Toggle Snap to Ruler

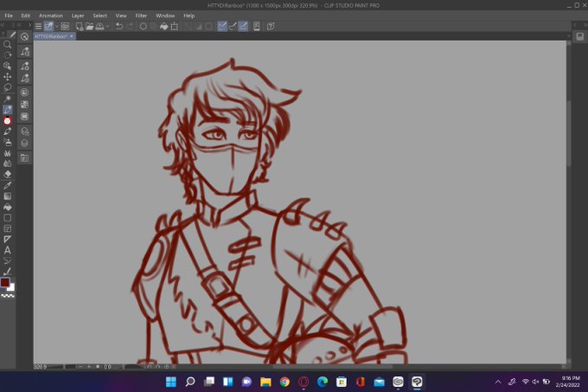(x=222, y=26)
